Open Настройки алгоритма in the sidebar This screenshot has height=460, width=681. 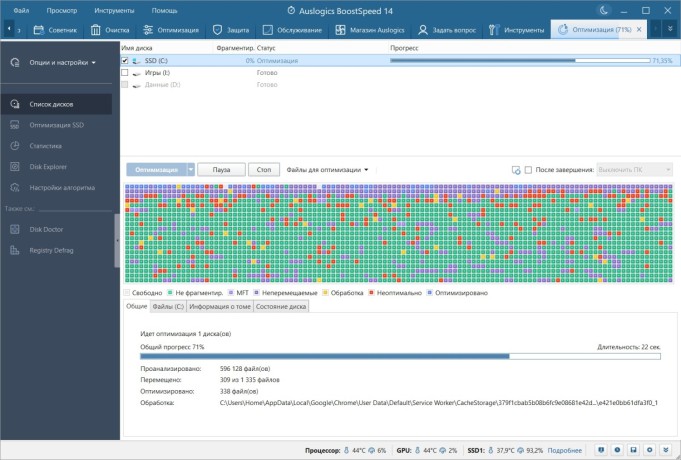[62, 188]
